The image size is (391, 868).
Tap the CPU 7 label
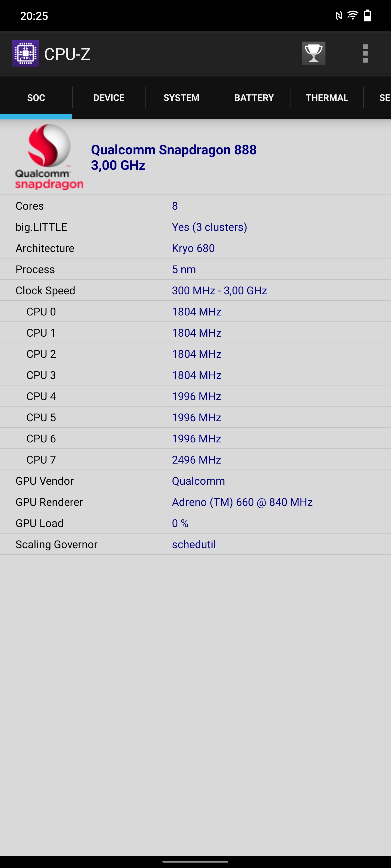[x=41, y=460]
